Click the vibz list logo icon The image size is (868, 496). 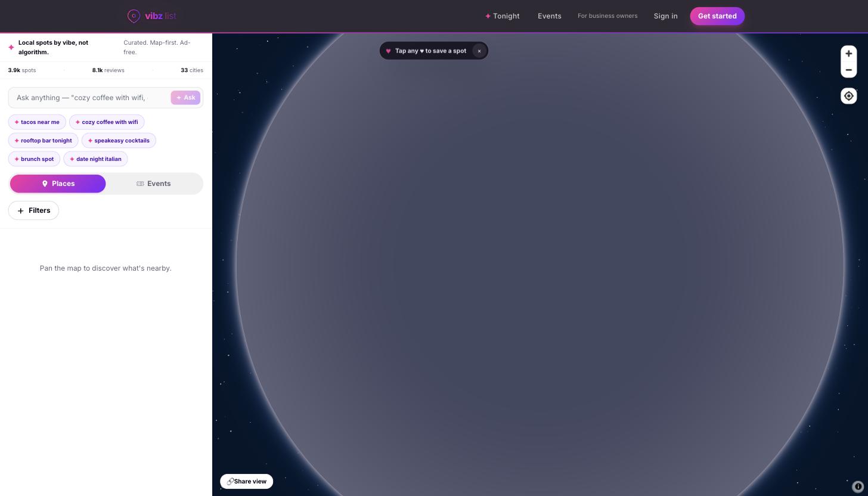tap(134, 16)
